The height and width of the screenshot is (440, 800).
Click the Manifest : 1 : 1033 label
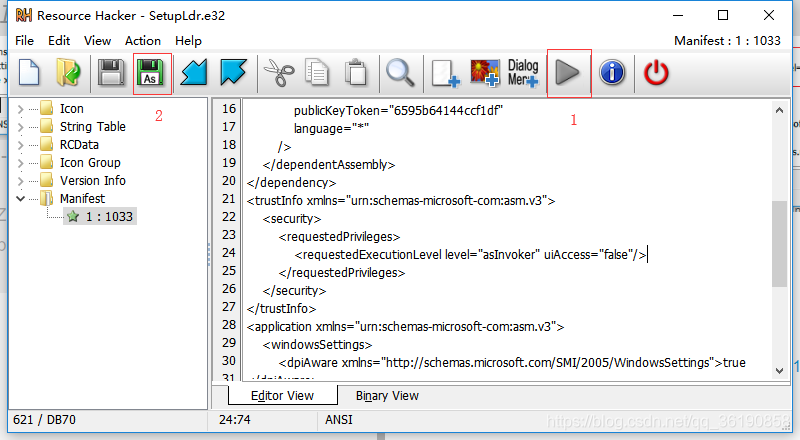[x=727, y=40]
